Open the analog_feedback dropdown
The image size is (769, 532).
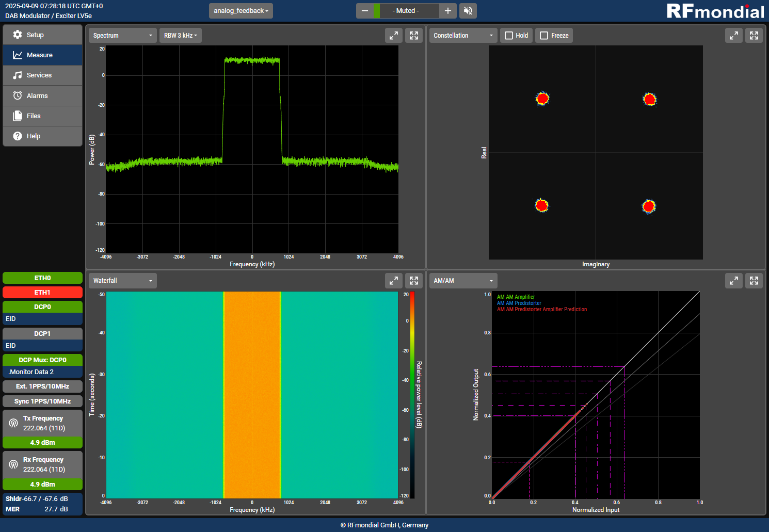coord(241,11)
